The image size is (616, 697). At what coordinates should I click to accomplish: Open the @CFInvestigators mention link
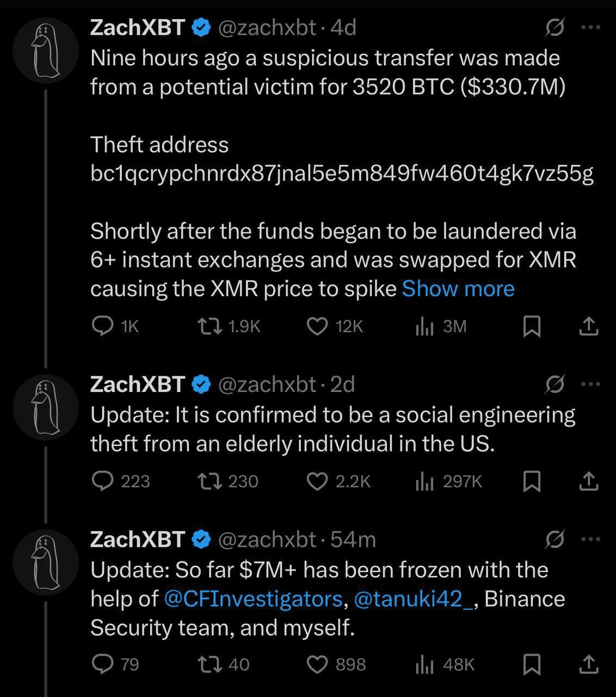[x=253, y=598]
